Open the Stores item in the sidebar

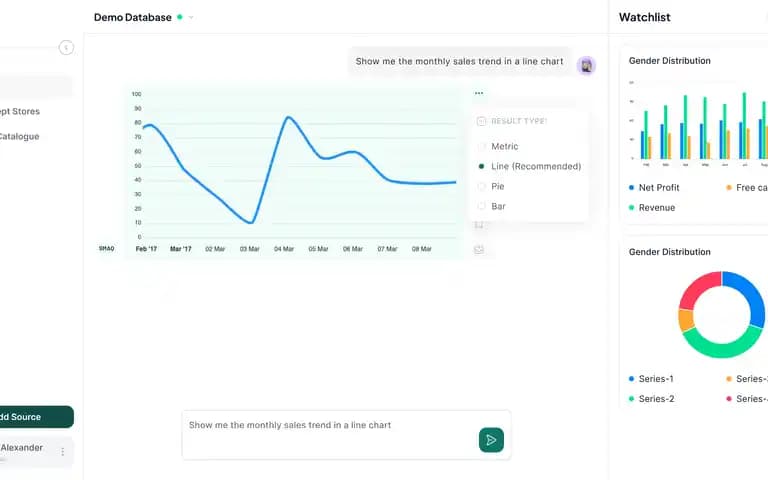20,111
